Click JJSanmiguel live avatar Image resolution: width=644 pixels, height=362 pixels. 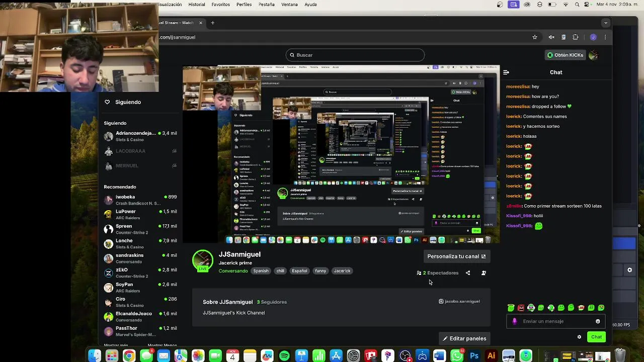click(x=203, y=260)
